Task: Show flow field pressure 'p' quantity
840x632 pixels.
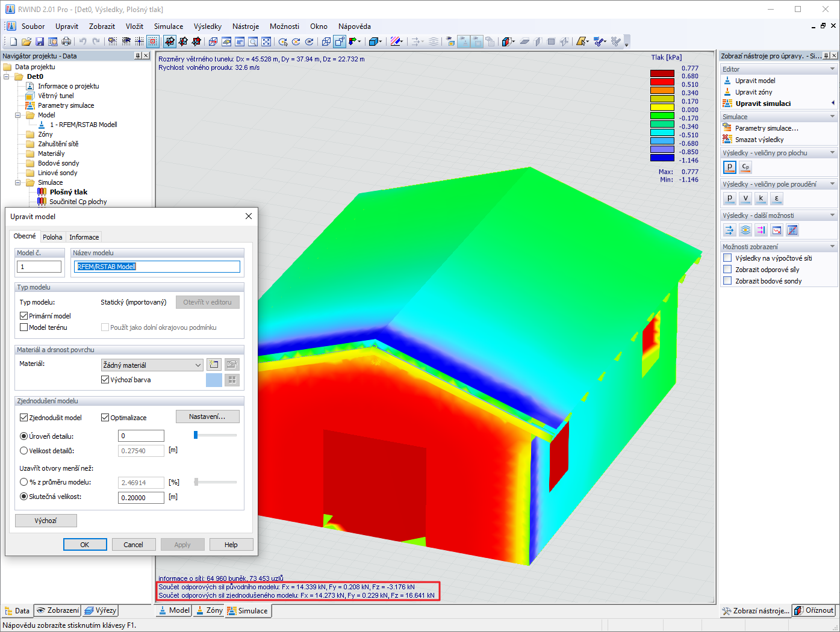Action: click(729, 198)
